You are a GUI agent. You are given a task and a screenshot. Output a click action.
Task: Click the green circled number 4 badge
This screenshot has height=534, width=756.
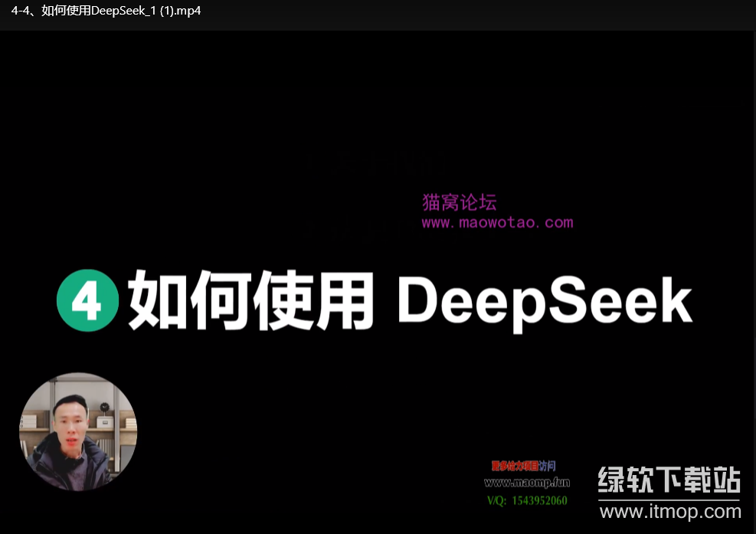pyautogui.click(x=87, y=300)
